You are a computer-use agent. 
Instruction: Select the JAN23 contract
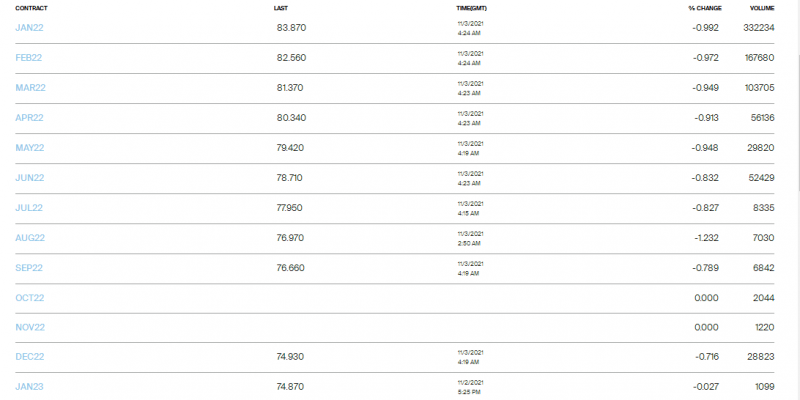point(29,387)
